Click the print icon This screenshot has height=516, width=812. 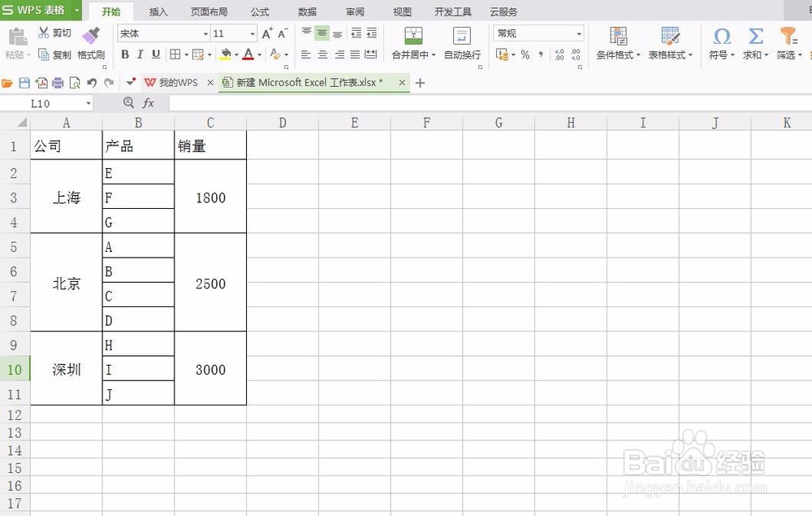(x=58, y=83)
